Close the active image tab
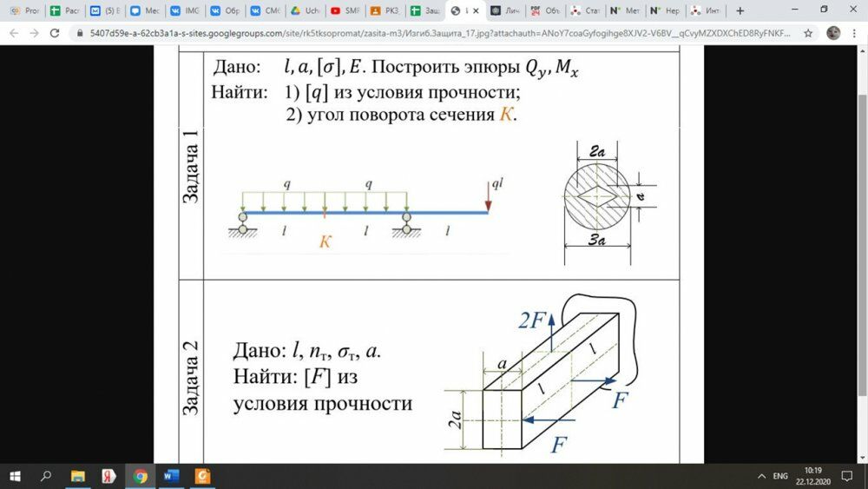 point(476,10)
